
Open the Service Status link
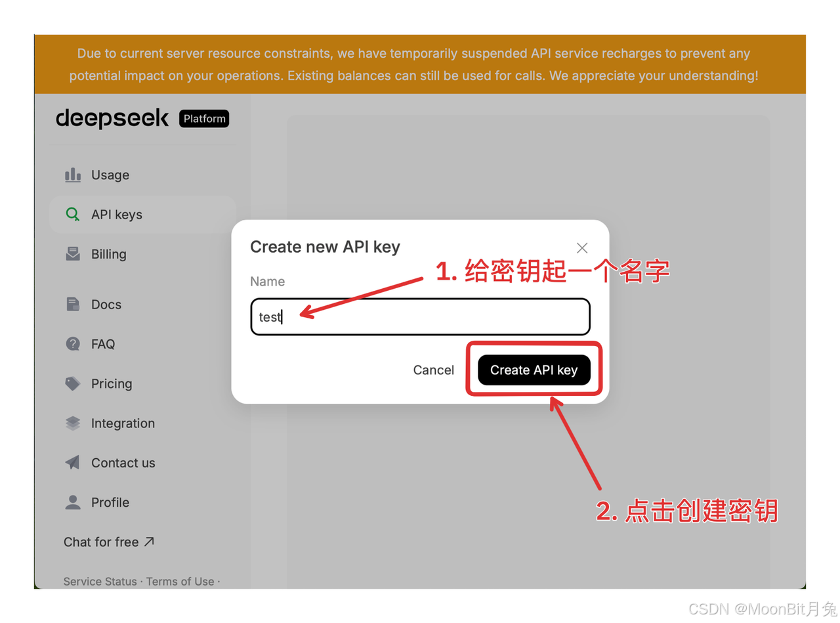(x=100, y=581)
